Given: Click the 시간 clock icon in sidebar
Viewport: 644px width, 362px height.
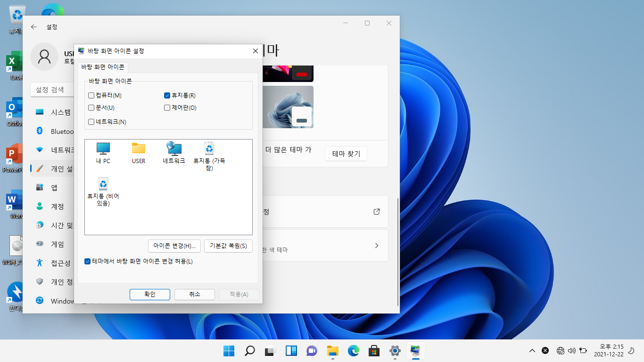Looking at the screenshot, I should pos(40,225).
